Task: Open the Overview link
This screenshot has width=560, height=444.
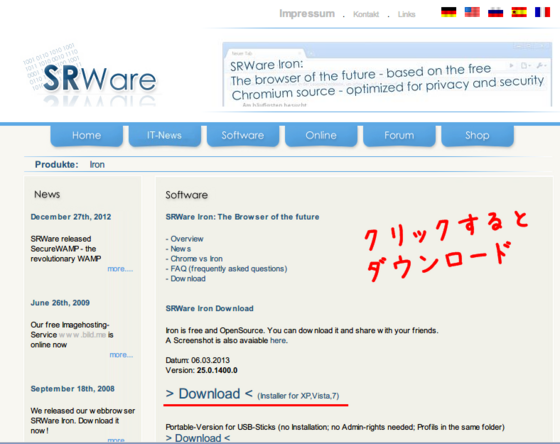Action: 187,239
